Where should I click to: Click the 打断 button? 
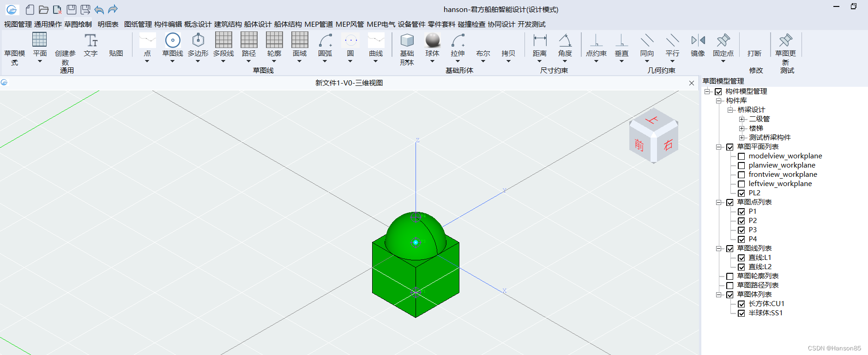click(x=754, y=53)
